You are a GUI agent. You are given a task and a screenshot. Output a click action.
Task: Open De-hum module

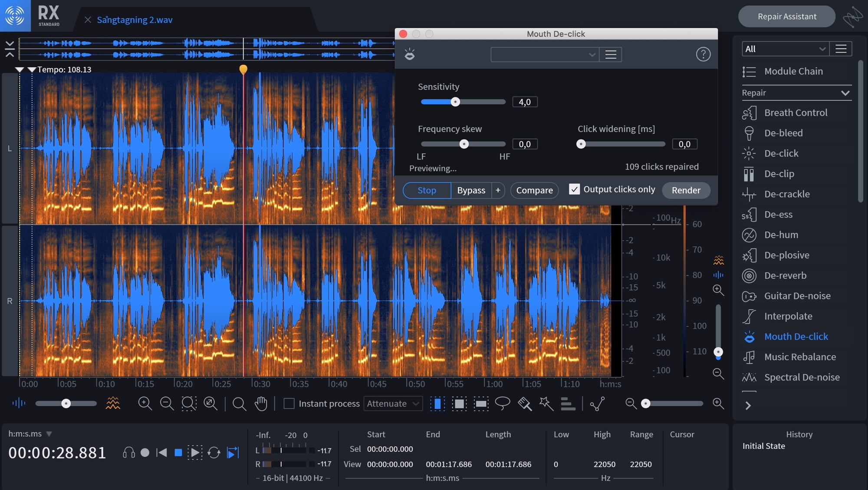point(770,235)
